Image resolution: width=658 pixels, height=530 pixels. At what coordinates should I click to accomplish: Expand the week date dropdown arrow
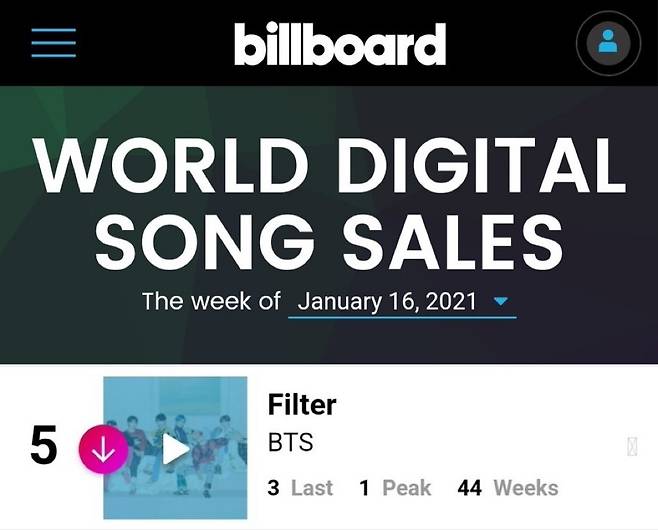click(x=501, y=301)
